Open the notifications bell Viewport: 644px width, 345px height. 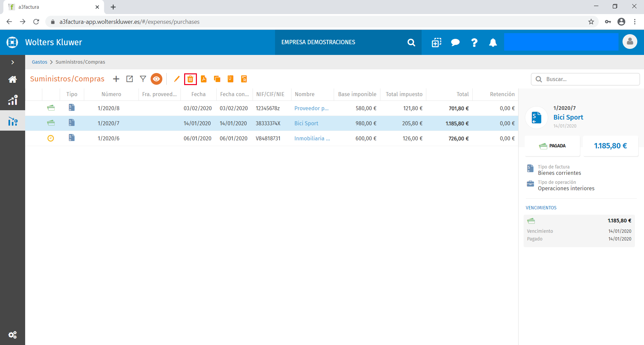[493, 43]
